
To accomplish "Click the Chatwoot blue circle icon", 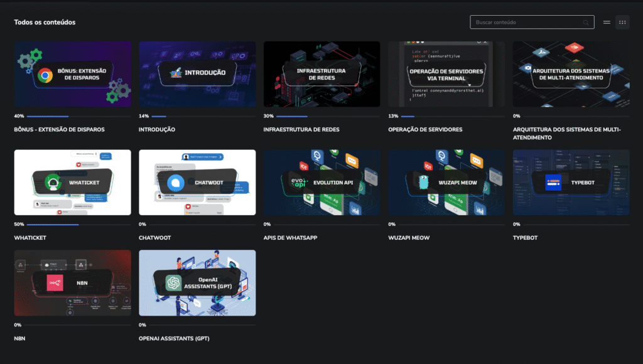I will (176, 183).
